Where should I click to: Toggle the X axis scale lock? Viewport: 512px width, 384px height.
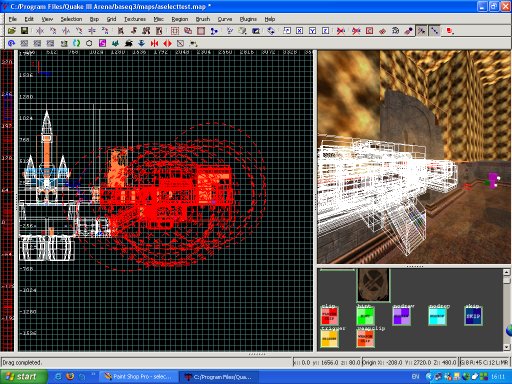[300, 31]
